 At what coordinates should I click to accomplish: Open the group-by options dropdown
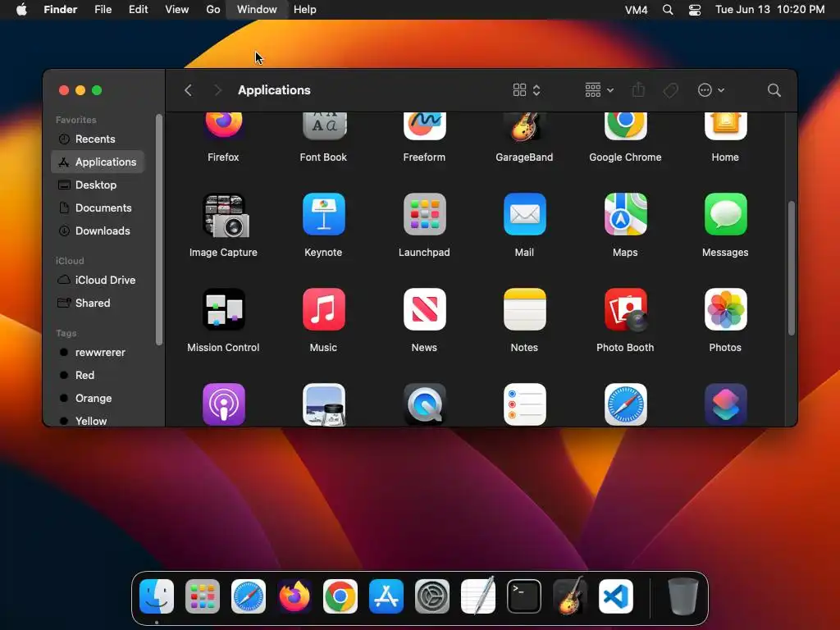coord(599,90)
